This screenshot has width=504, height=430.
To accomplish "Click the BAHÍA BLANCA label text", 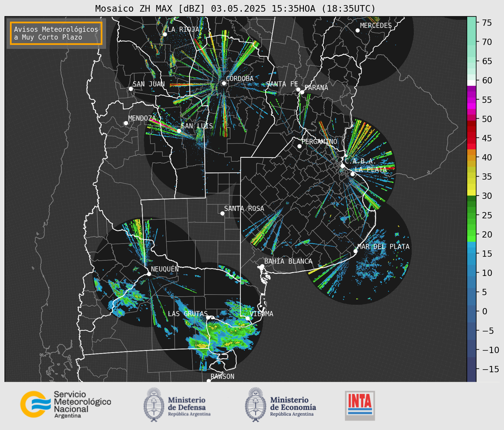I will [x=288, y=261].
